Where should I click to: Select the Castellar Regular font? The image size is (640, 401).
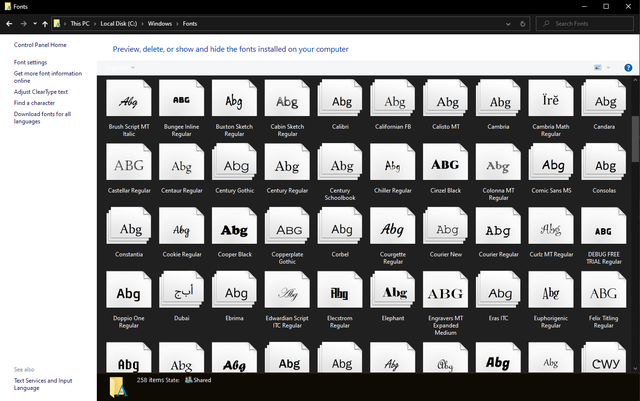pos(129,162)
